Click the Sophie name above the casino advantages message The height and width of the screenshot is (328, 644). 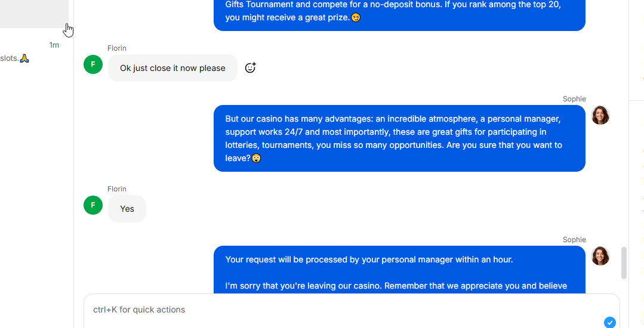574,99
